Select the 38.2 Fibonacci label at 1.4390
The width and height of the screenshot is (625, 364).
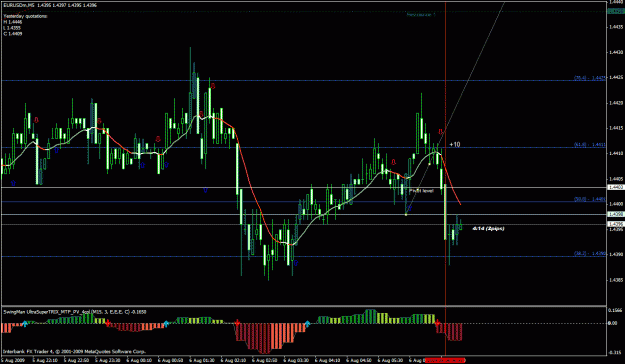[590, 254]
